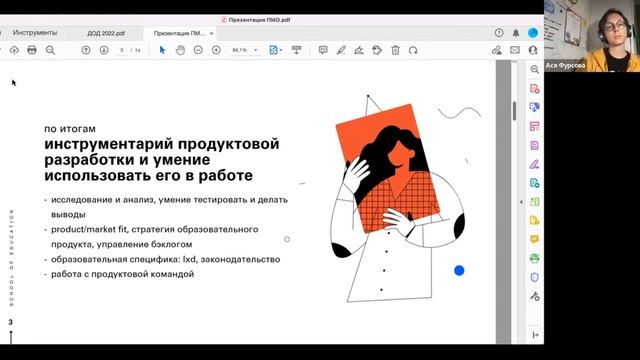
Task: Click the sign document pen icon
Action: click(x=359, y=50)
